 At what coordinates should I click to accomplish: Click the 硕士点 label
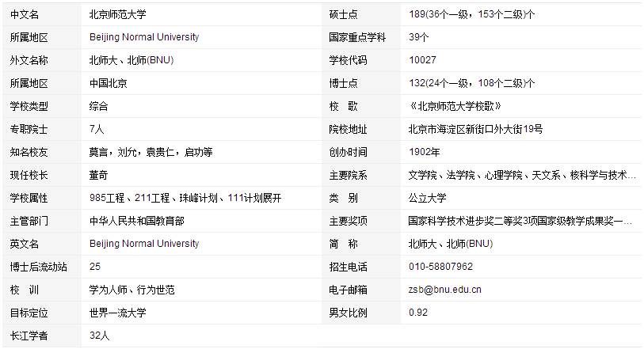tap(344, 14)
